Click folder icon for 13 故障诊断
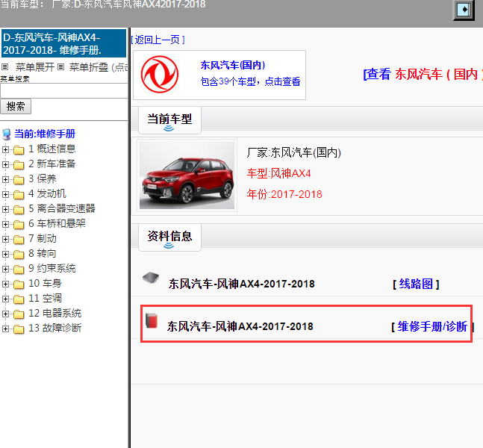 [x=19, y=329]
